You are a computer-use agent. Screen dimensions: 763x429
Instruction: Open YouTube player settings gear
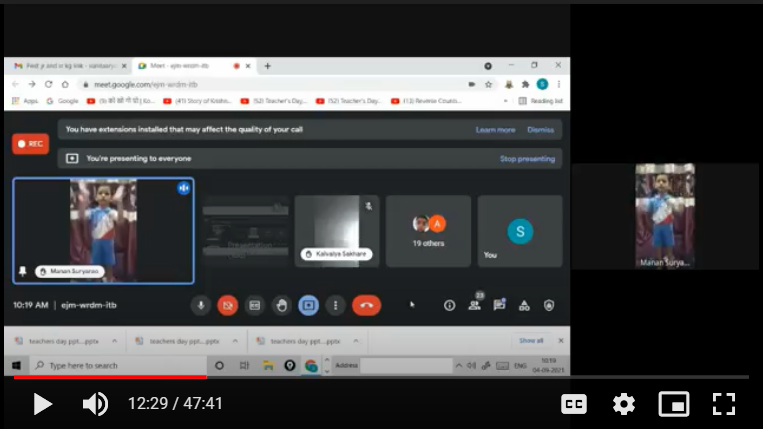click(x=624, y=404)
